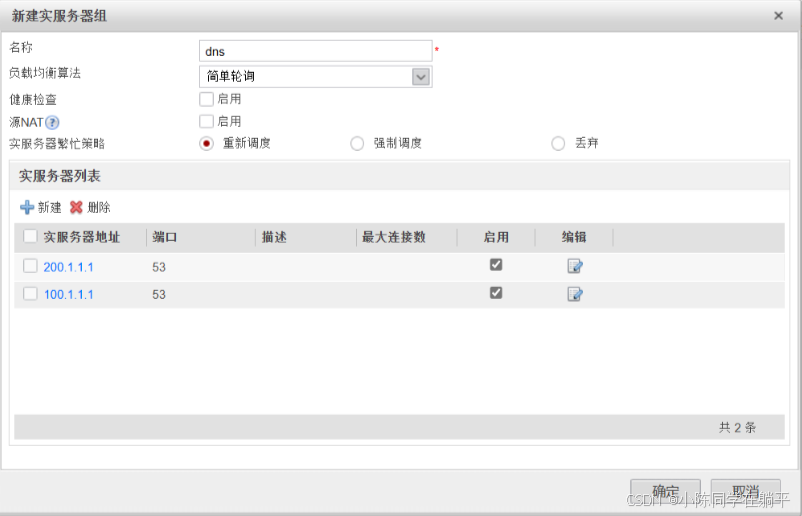Click the 实服务器繁忙策略 label

[x=57, y=144]
